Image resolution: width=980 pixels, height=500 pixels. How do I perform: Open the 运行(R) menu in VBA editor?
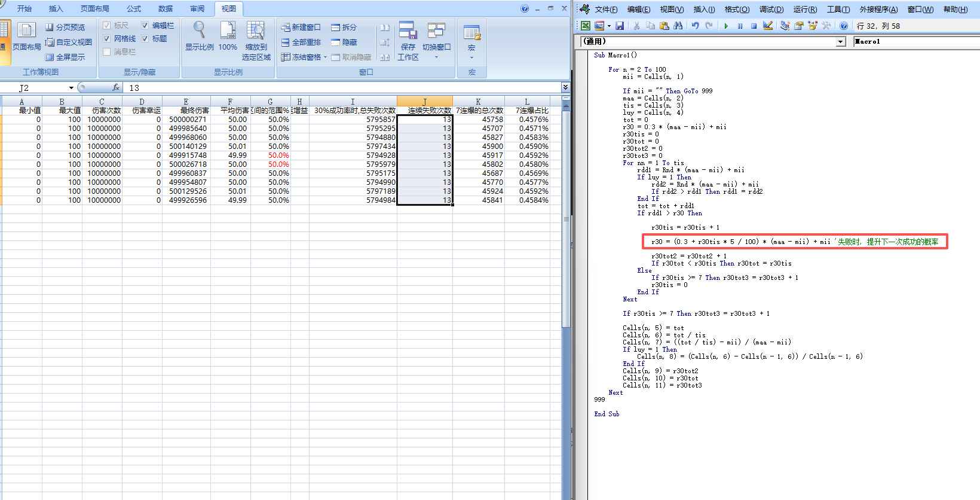coord(805,9)
